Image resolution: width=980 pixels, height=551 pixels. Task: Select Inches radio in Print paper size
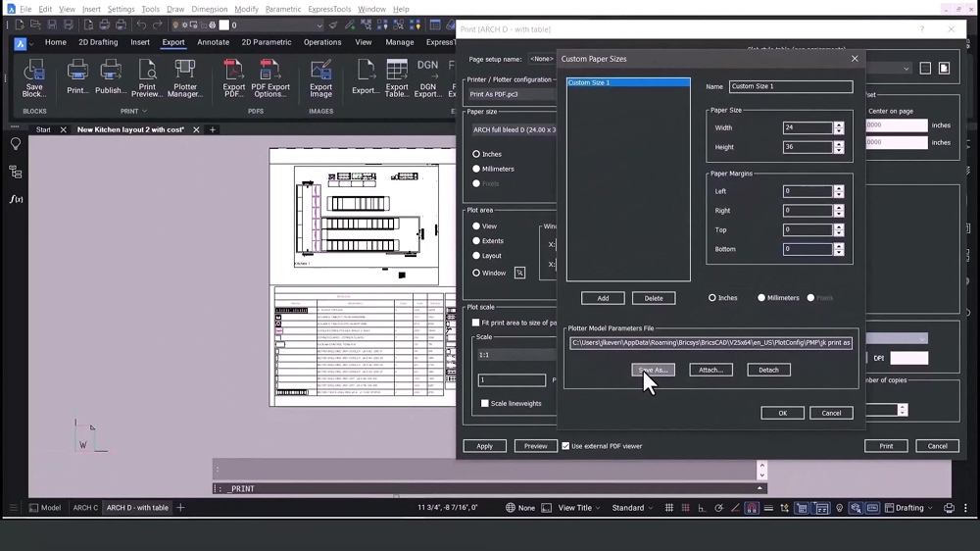tap(476, 154)
